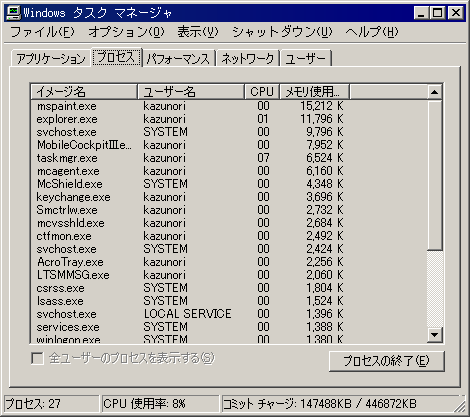470x417 pixels.
Task: Click the プロセスの終了(E) button
Action: click(x=387, y=361)
